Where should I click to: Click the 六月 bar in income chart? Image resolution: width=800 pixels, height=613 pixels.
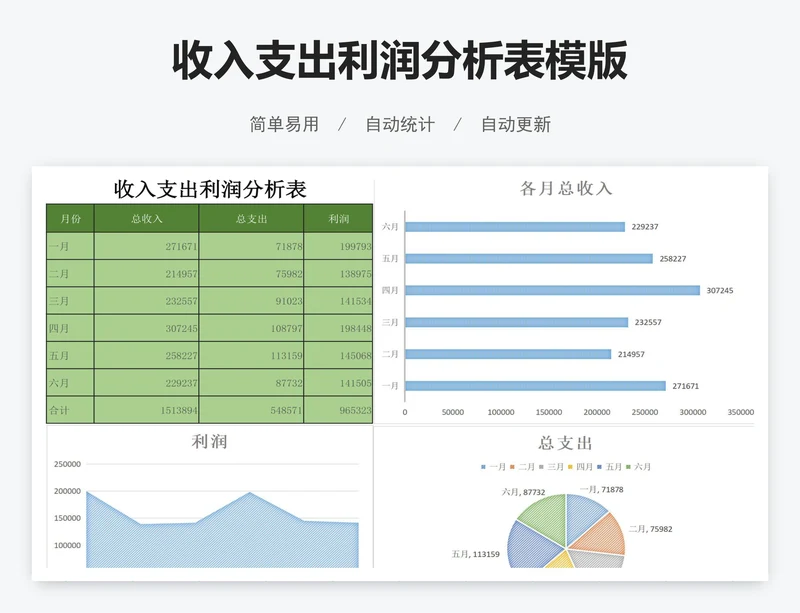(515, 227)
